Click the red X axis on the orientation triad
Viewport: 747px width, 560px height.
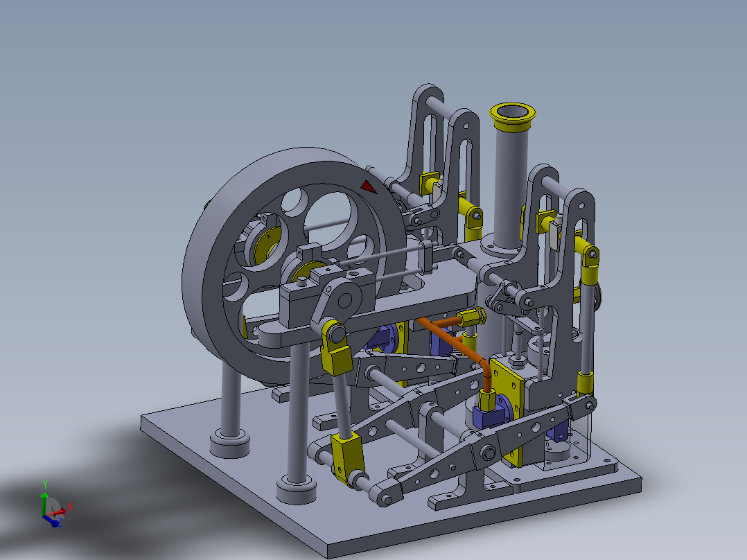[61, 512]
